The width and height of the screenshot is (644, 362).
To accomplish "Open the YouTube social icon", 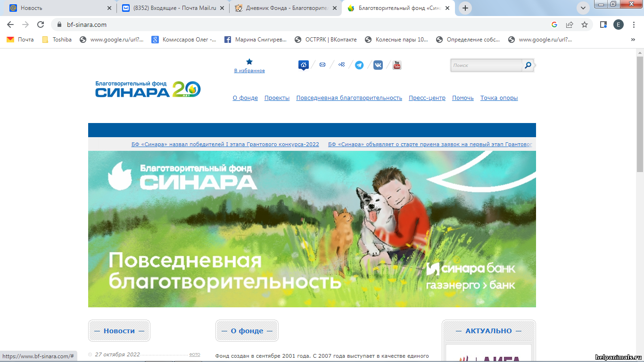I will point(397,65).
